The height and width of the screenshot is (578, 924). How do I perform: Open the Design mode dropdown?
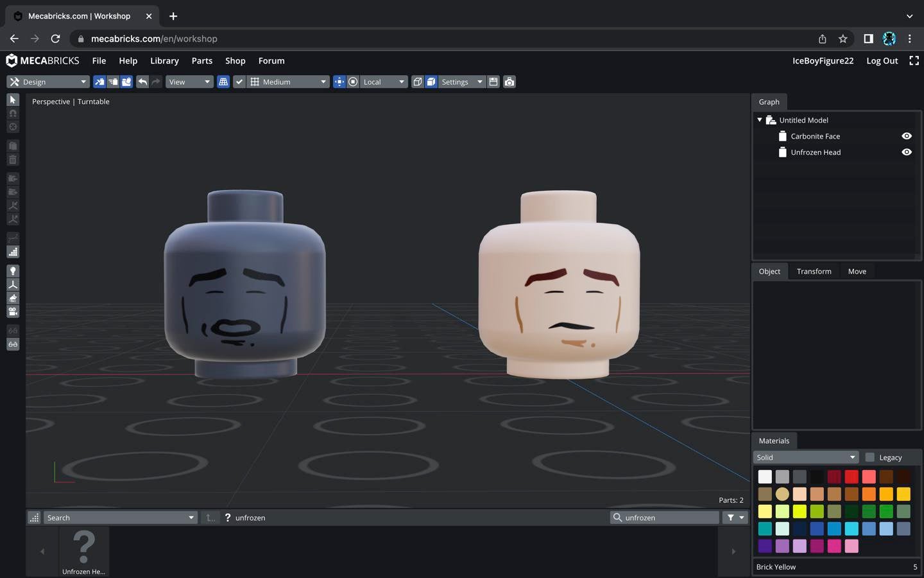(48, 82)
